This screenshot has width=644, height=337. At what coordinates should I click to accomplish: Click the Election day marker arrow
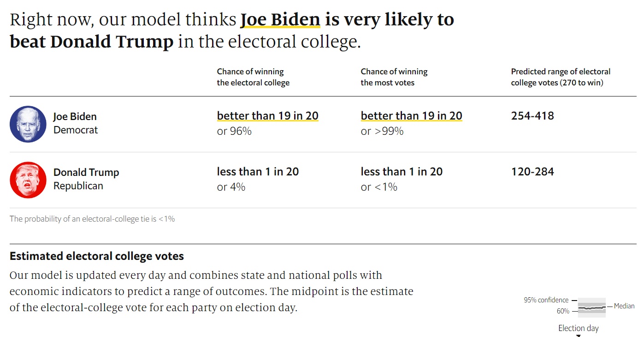(579, 336)
